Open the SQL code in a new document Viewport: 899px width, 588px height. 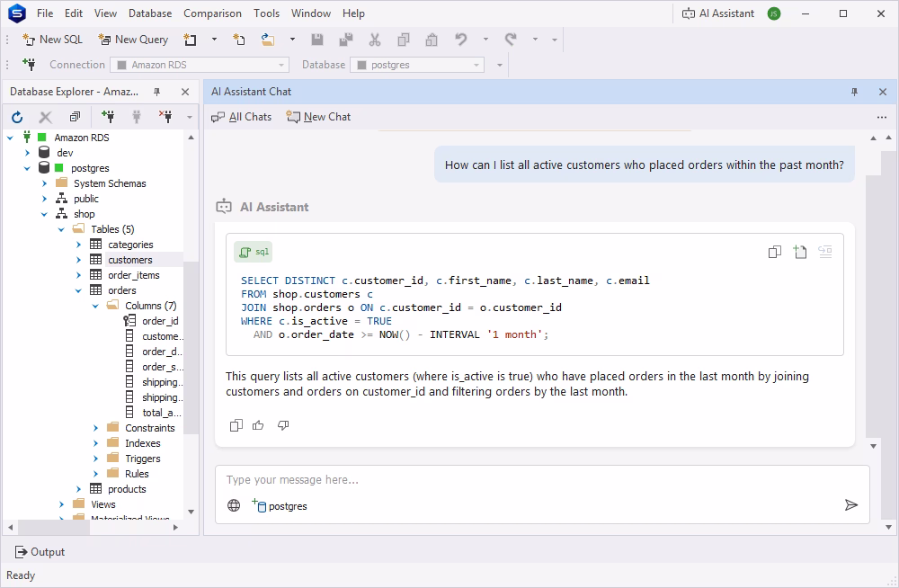click(x=800, y=252)
